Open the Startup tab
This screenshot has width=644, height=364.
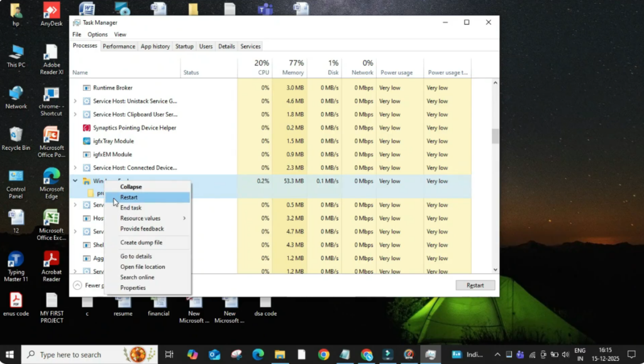pyautogui.click(x=184, y=46)
